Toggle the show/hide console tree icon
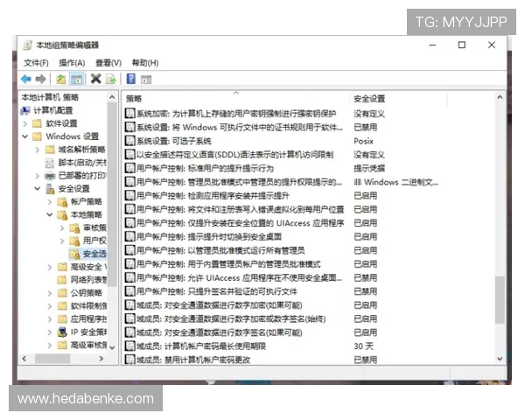The image size is (525, 420). tap(76, 80)
